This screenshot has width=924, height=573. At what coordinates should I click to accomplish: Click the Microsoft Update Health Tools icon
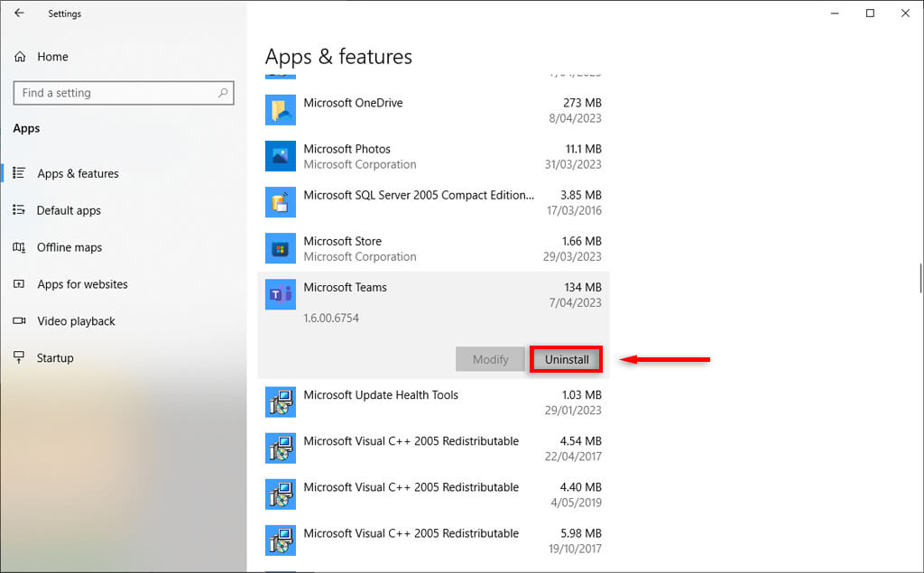click(x=281, y=402)
